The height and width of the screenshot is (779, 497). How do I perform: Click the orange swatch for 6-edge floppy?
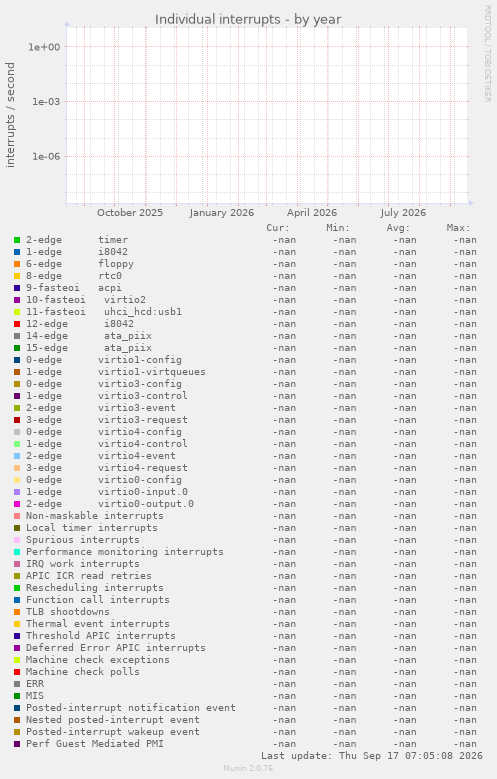[x=17, y=264]
